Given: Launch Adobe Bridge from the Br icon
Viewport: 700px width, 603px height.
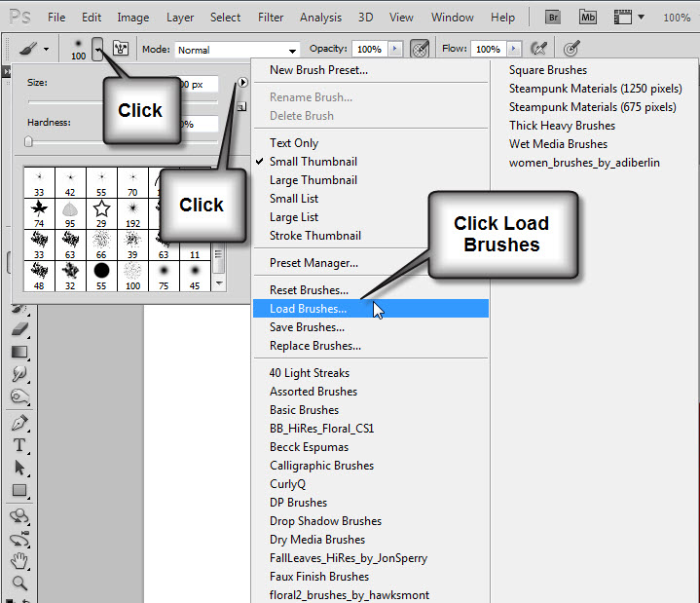Looking at the screenshot, I should [x=553, y=18].
